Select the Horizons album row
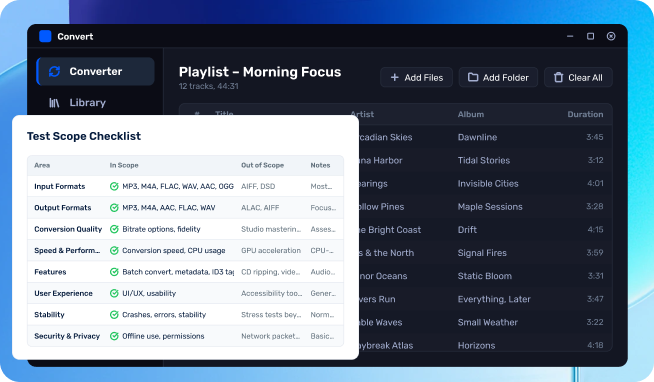 click(x=485, y=344)
